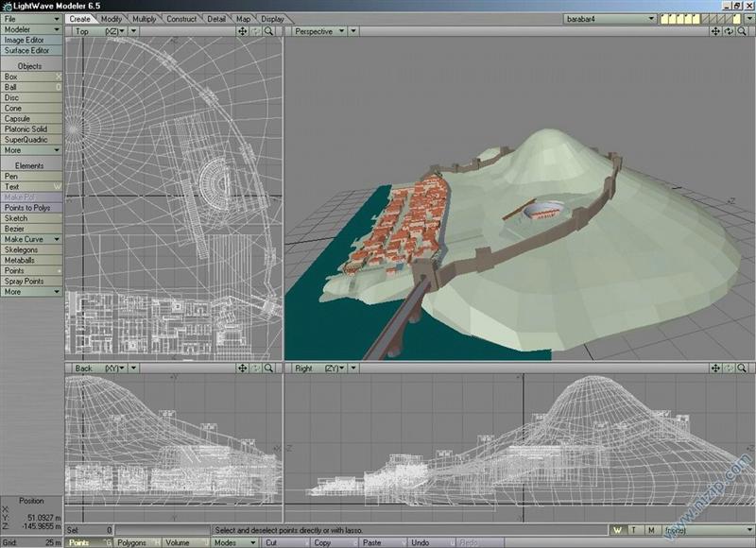The height and width of the screenshot is (548, 756).
Task: Open the Modeler dropdown menu
Action: 31,29
